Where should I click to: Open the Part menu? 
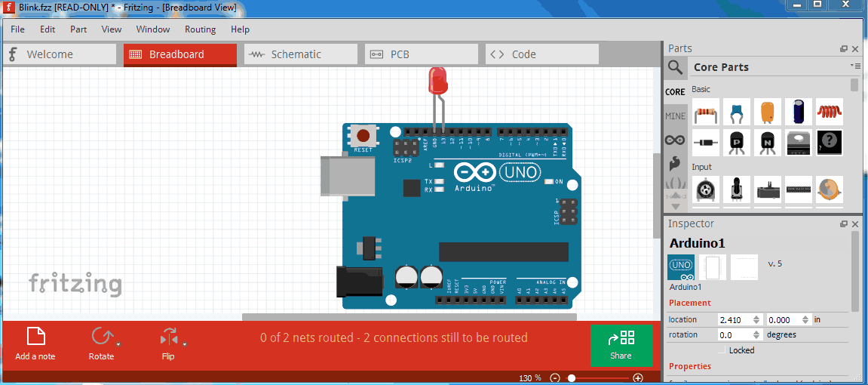pos(78,29)
